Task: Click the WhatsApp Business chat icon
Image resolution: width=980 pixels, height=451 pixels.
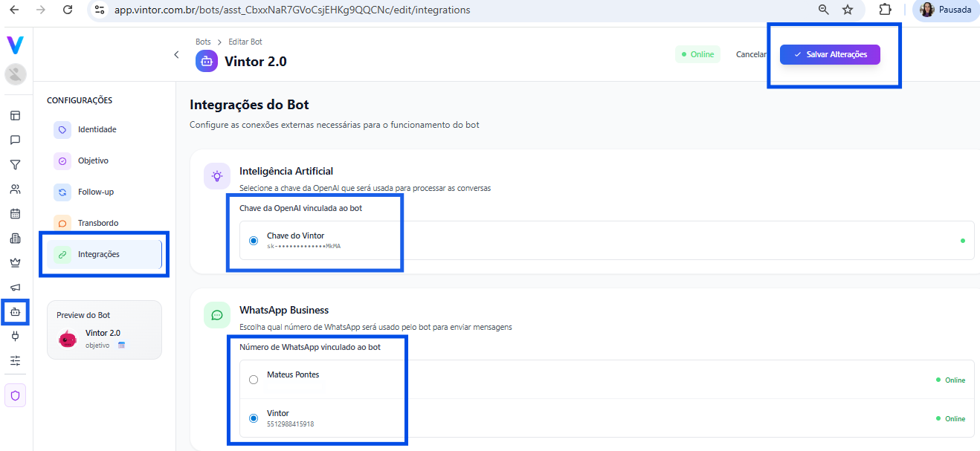Action: [216, 315]
